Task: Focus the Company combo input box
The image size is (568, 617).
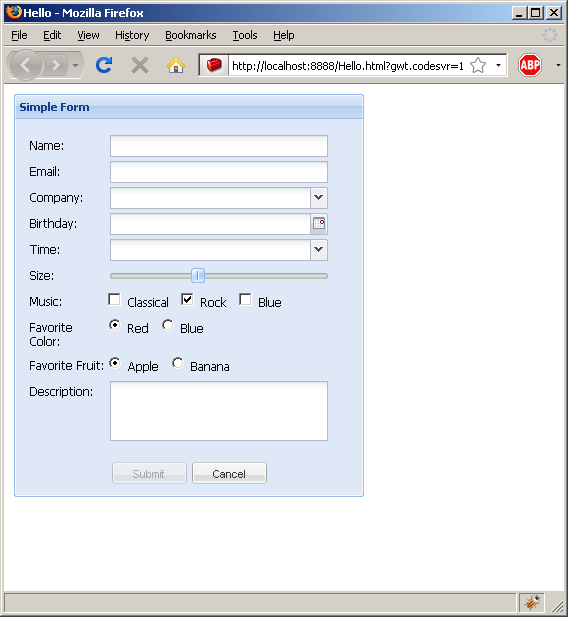Action: pos(210,198)
